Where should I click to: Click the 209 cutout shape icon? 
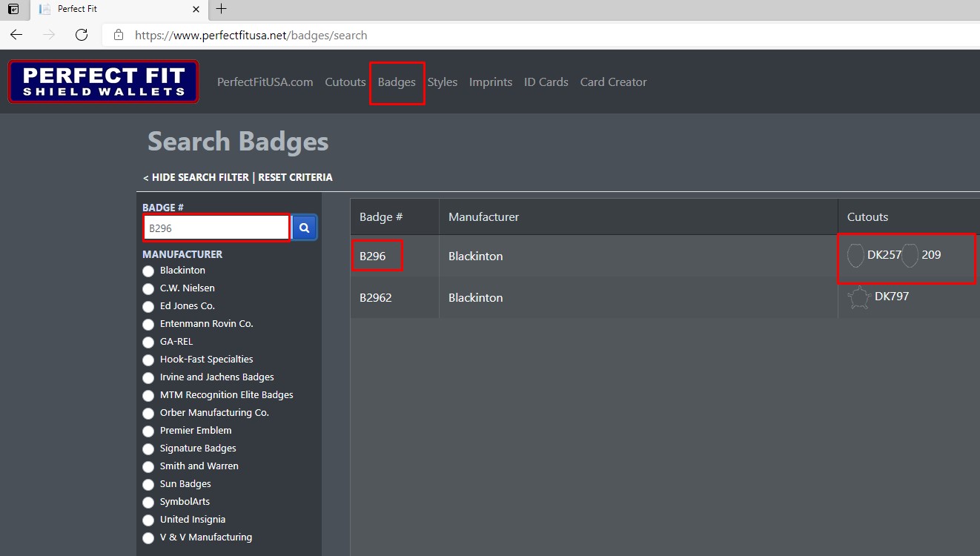pyautogui.click(x=910, y=255)
